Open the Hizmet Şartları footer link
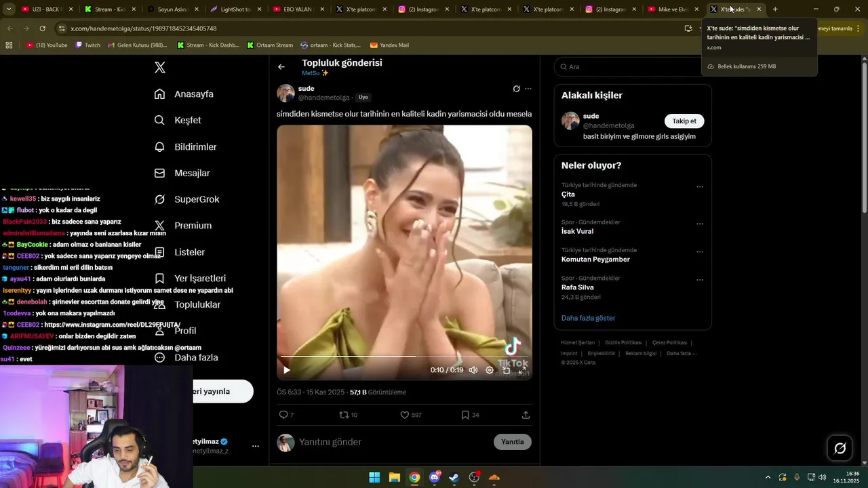This screenshot has height=488, width=868. click(x=578, y=343)
